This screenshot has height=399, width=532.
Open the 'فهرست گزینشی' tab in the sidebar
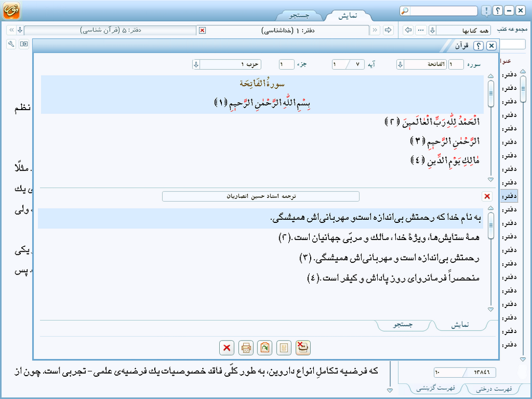tap(435, 388)
